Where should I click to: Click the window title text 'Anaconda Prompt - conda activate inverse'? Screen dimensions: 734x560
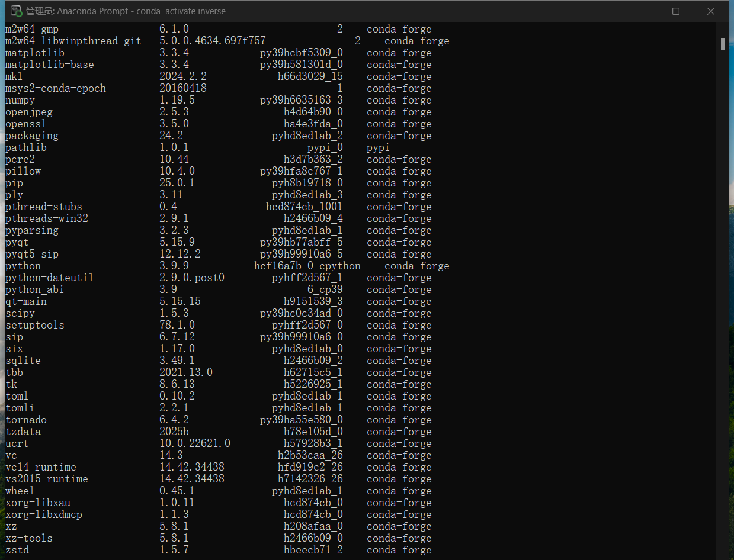142,11
